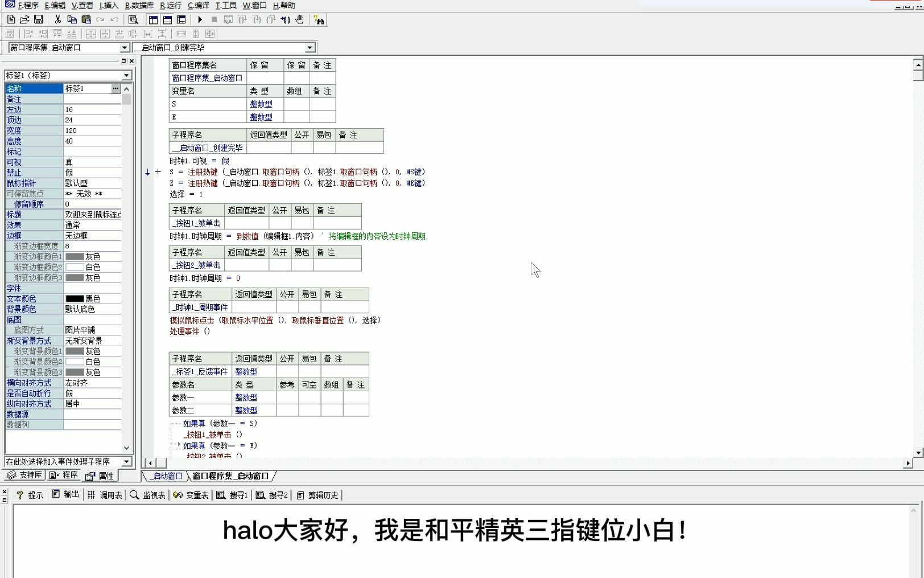This screenshot has width=924, height=578.
Task: Select the 文本颜色 black color swatch
Action: pyautogui.click(x=75, y=298)
